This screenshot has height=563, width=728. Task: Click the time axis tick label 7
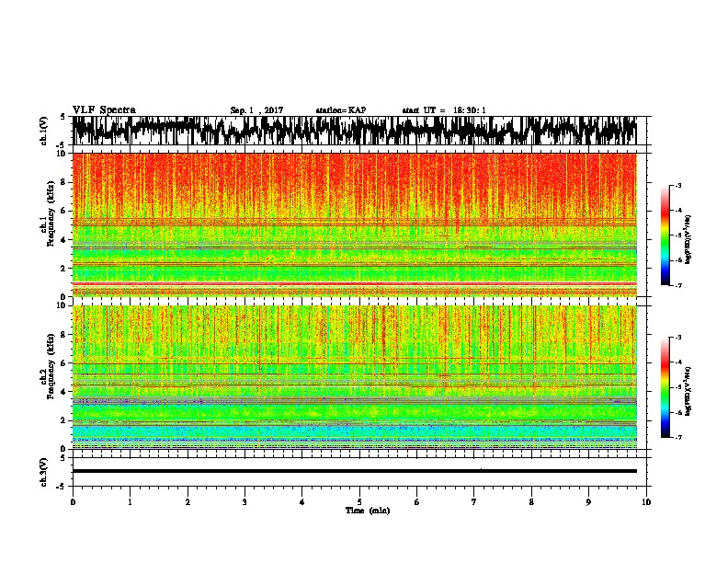(x=474, y=502)
